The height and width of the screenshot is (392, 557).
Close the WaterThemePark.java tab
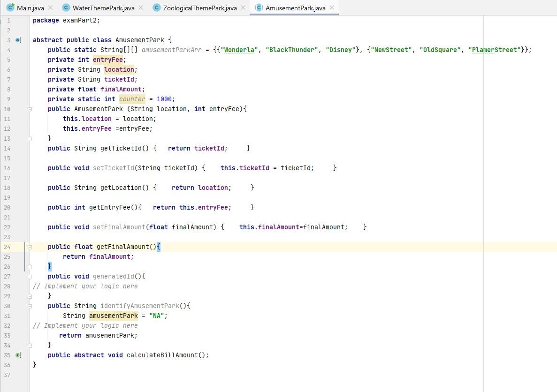tap(141, 8)
